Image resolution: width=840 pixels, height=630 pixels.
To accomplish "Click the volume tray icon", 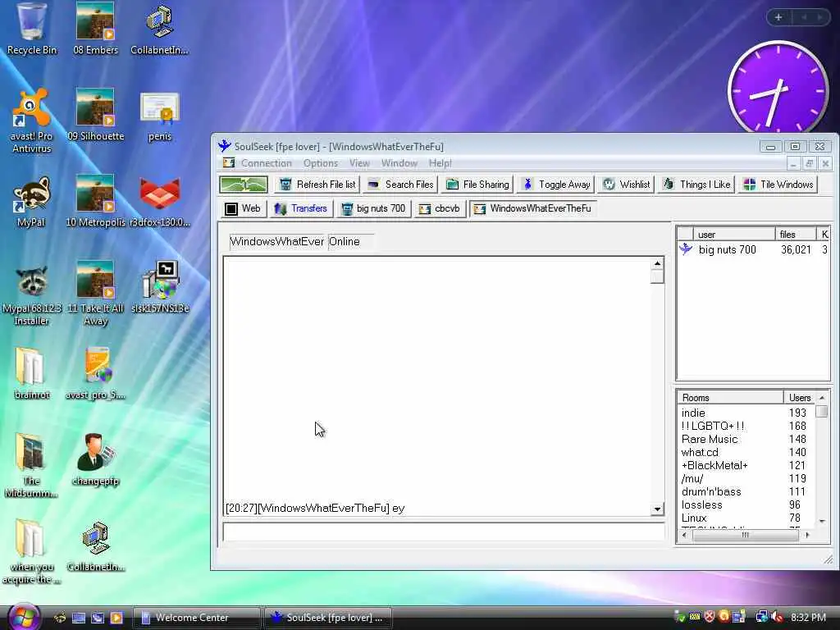I will tap(776, 618).
